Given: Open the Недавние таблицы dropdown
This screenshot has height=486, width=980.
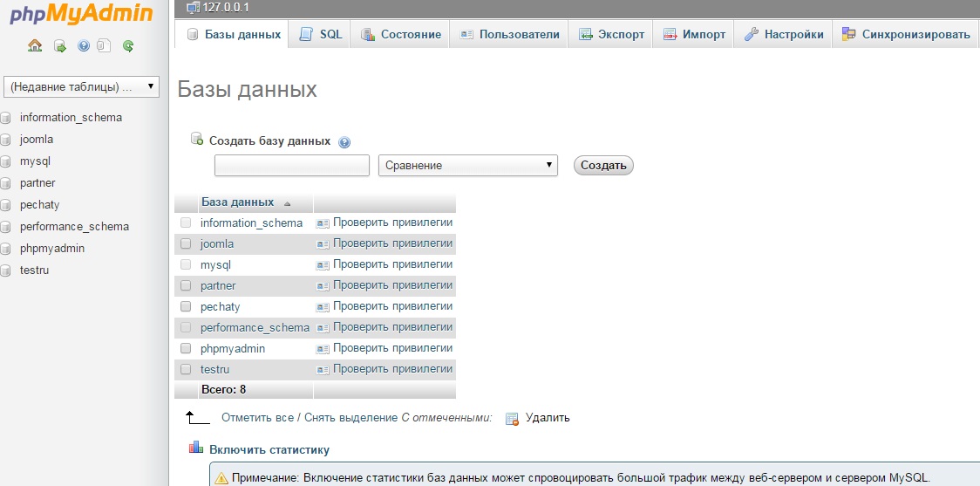Looking at the screenshot, I should 82,86.
